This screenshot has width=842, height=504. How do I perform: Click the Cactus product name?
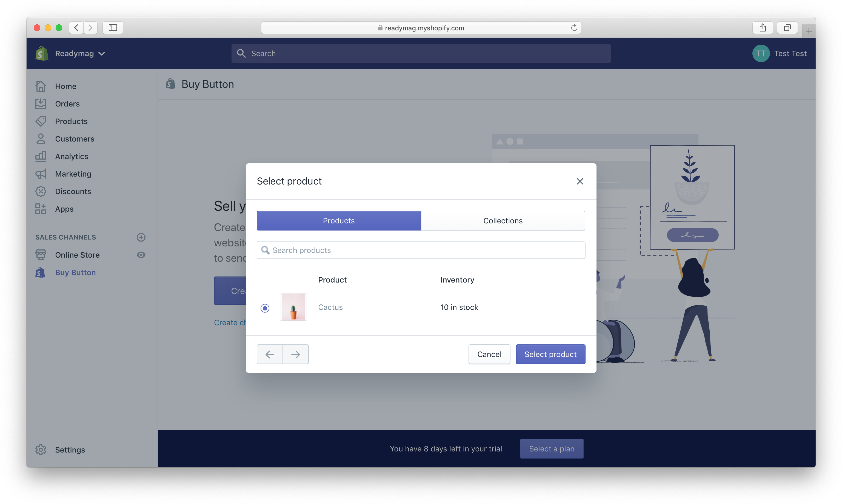[330, 307]
